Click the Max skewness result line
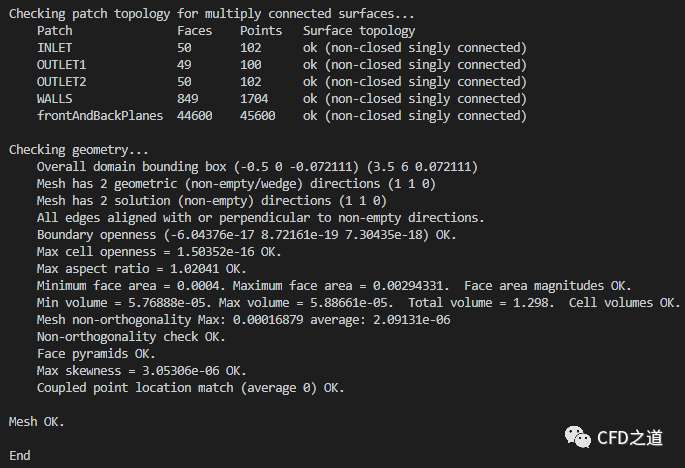Image resolution: width=685 pixels, height=468 pixels. [x=140, y=370]
